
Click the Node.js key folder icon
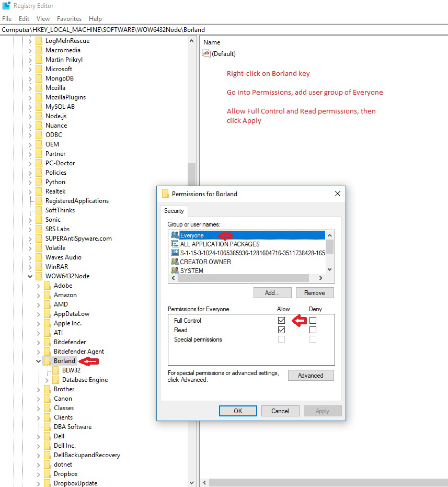[x=39, y=116]
